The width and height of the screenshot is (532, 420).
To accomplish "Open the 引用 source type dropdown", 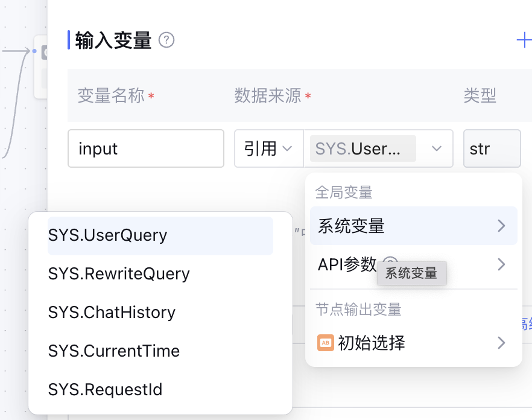I will pyautogui.click(x=268, y=148).
